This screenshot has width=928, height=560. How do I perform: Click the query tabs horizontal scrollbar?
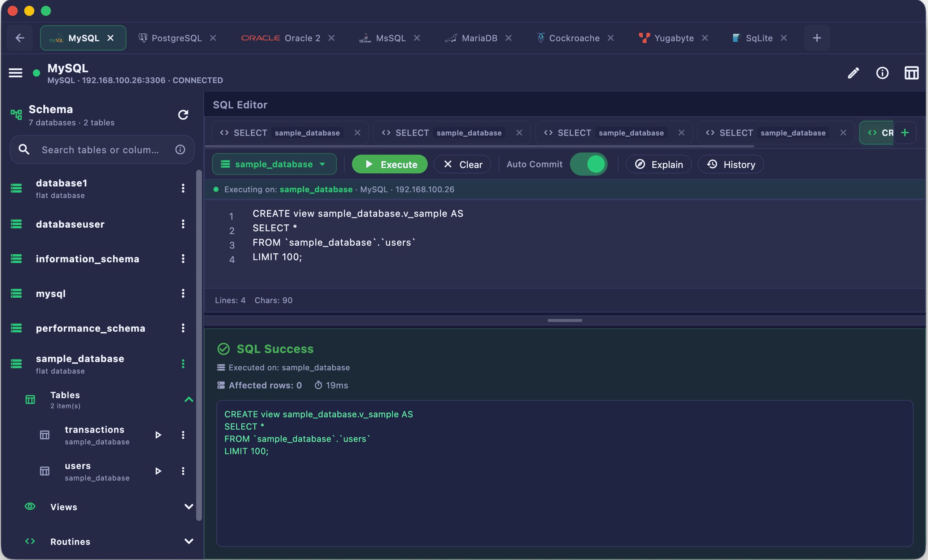pyautogui.click(x=479, y=146)
